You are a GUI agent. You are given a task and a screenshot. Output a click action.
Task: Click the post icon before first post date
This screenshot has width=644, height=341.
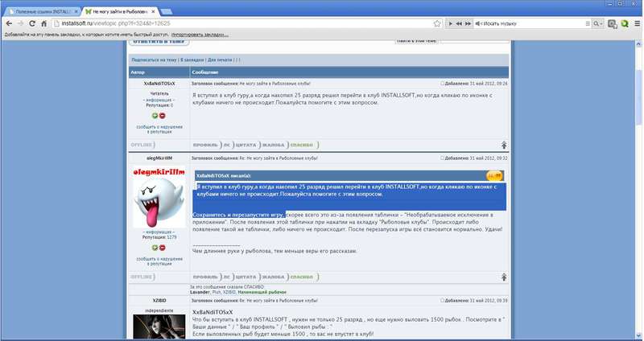click(x=442, y=84)
